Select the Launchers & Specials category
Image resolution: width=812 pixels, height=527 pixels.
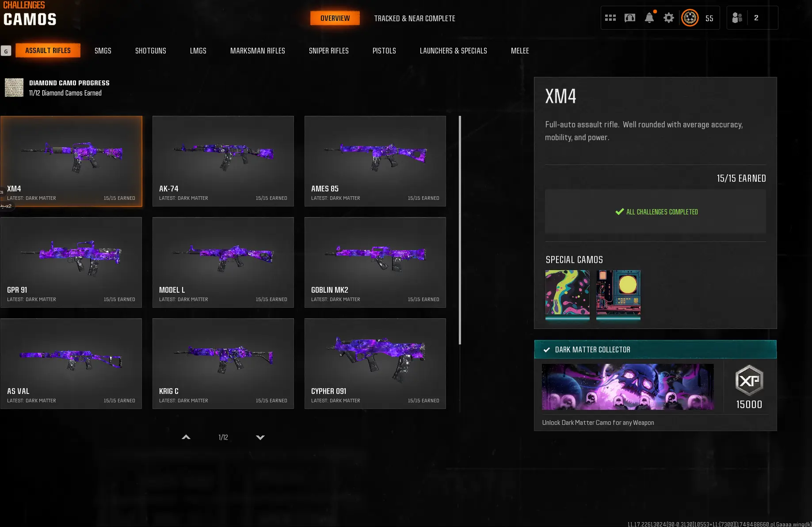pyautogui.click(x=454, y=51)
